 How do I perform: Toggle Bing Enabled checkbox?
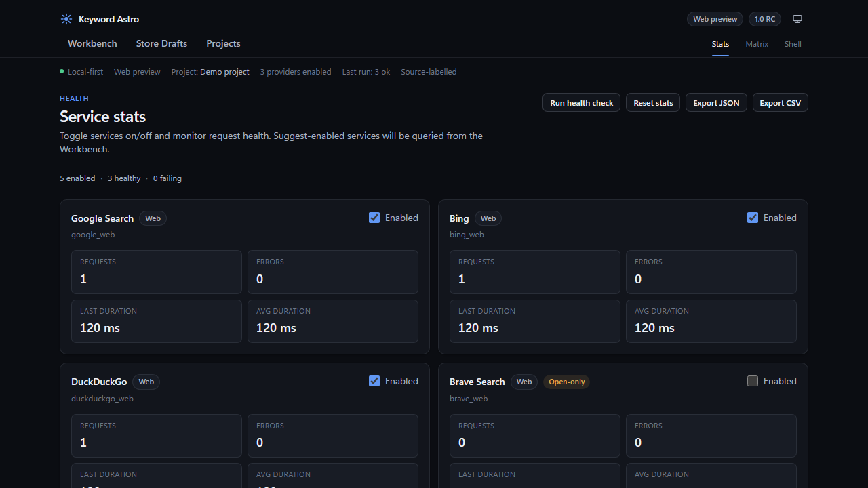point(753,218)
